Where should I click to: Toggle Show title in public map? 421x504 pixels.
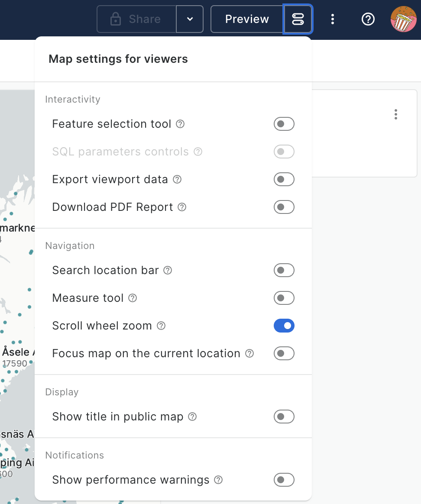tap(284, 417)
